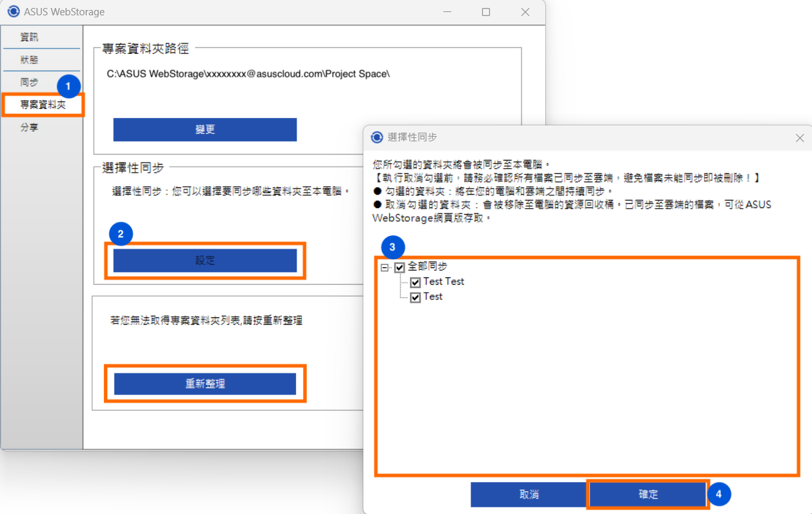Close the ASUS WebStorage window

[x=525, y=12]
